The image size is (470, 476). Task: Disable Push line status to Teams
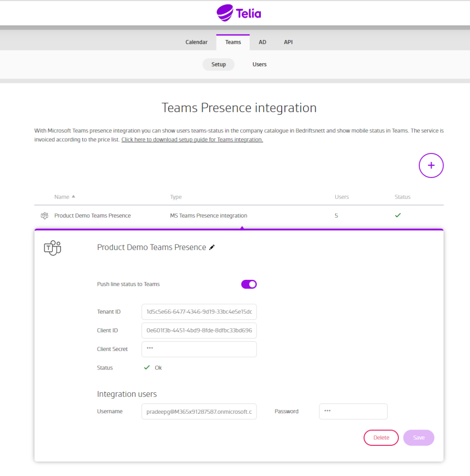click(x=249, y=284)
